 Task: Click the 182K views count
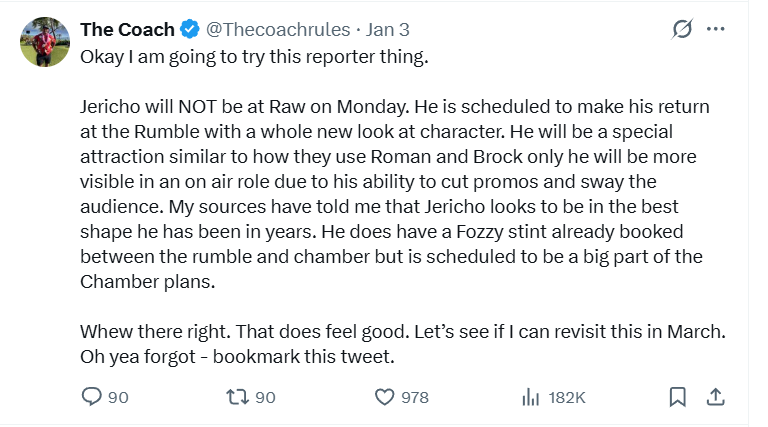(x=567, y=397)
